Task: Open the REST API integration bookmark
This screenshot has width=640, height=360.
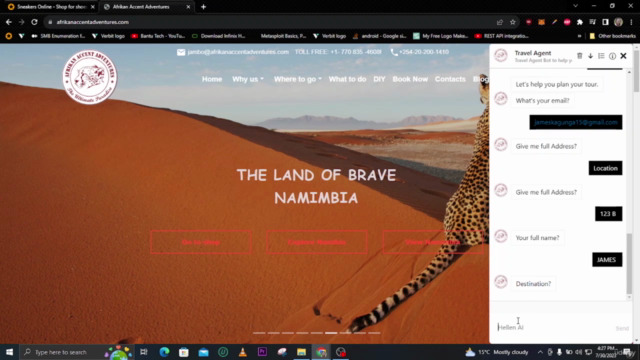Action: (502, 36)
